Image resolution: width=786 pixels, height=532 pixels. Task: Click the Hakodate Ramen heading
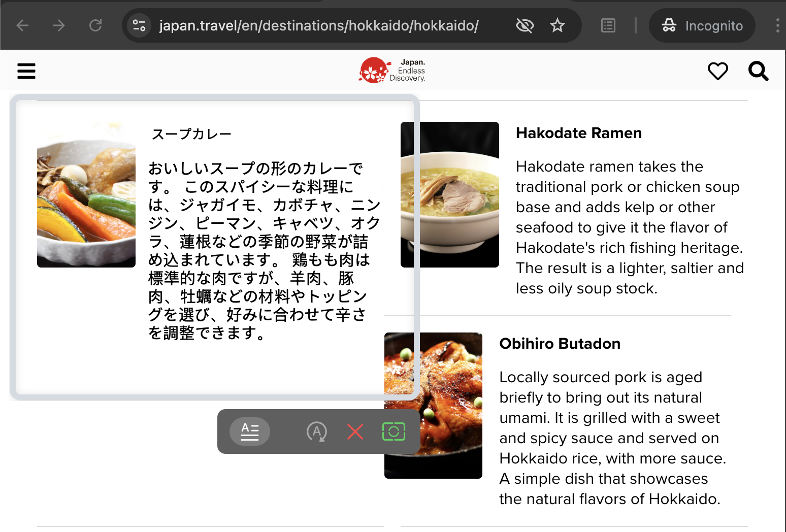(578, 133)
